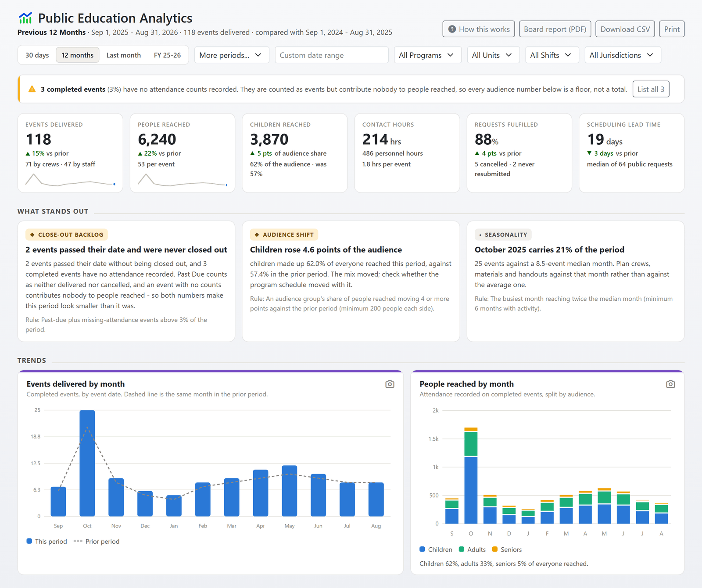Switch to Last month period
The image size is (702, 588).
124,55
